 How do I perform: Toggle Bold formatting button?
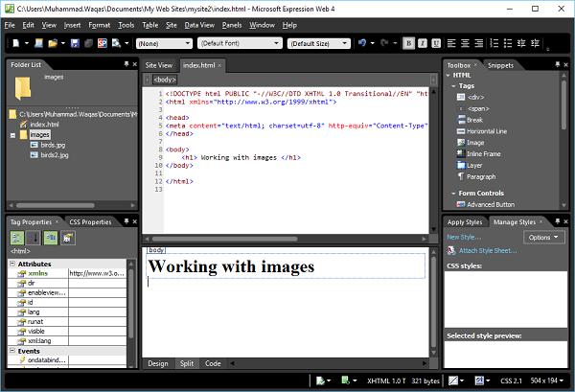click(408, 43)
